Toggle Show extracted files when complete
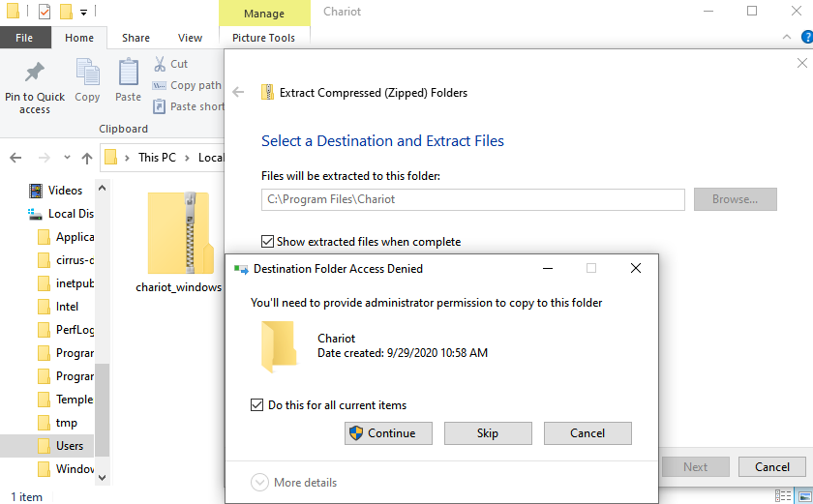This screenshot has width=813, height=504. tap(267, 242)
